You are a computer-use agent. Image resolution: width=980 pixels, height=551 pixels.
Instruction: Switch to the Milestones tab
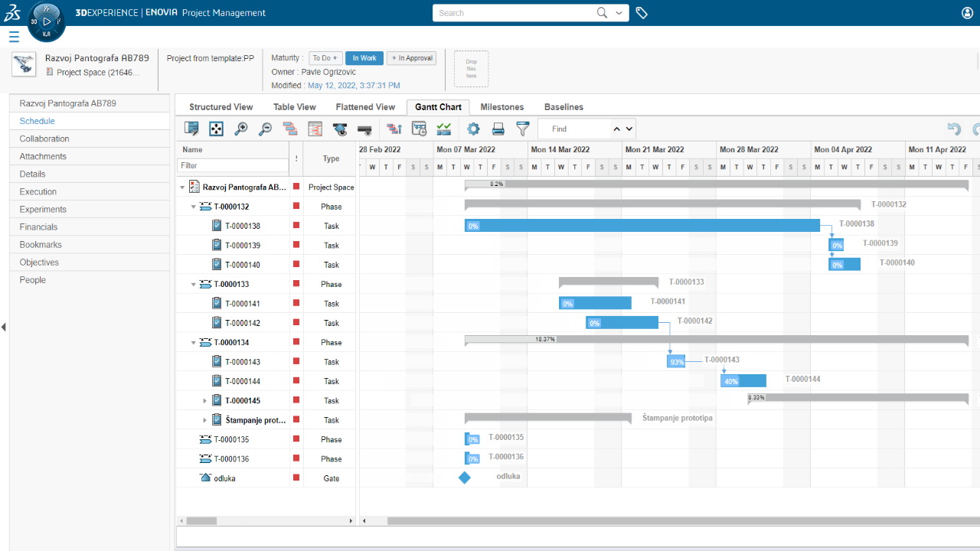pos(501,106)
